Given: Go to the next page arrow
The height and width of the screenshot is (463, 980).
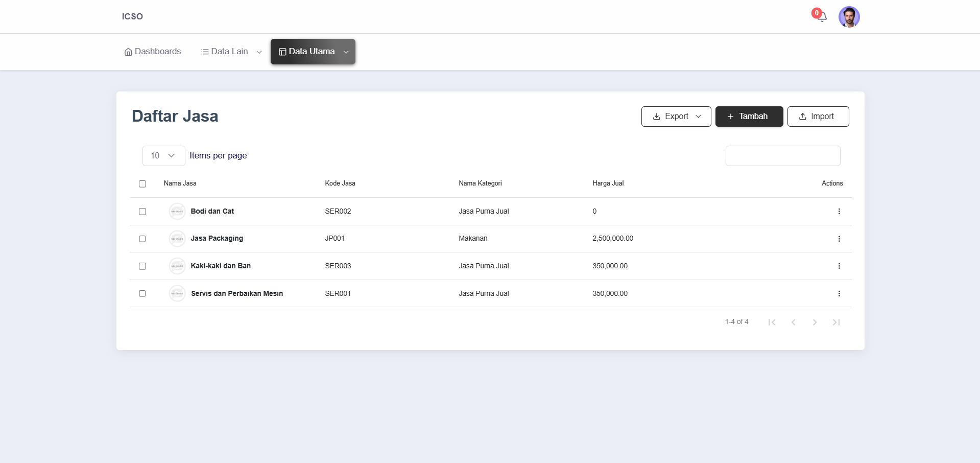Looking at the screenshot, I should [x=815, y=322].
